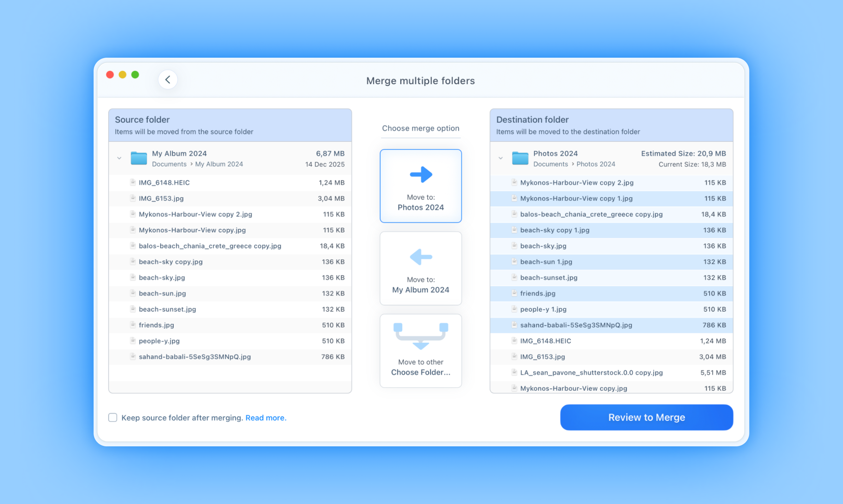
Task: Click the file icon beside beach-sun.jpg in source
Action: tap(132, 293)
